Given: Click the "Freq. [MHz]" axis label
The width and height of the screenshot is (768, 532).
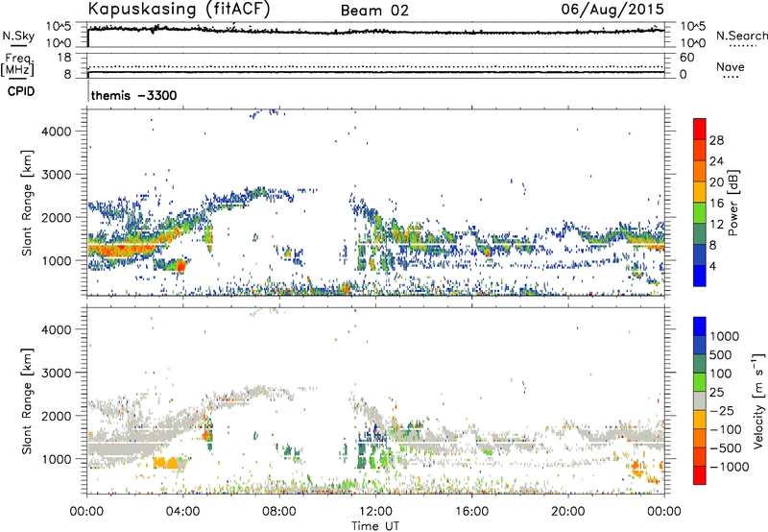Looking at the screenshot, I should pos(17,64).
